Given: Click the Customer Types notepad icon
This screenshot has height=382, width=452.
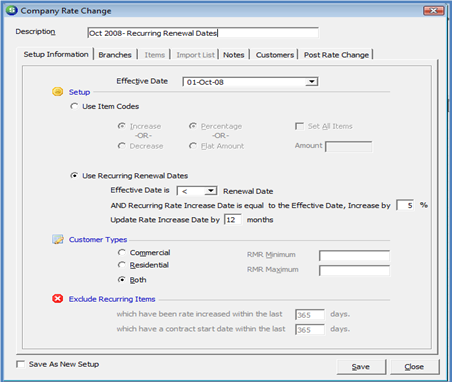Looking at the screenshot, I should point(58,239).
